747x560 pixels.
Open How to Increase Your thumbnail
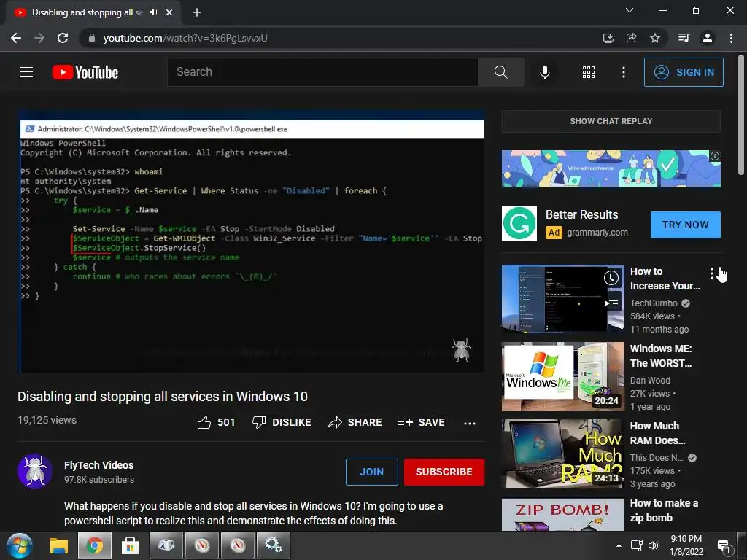(562, 299)
